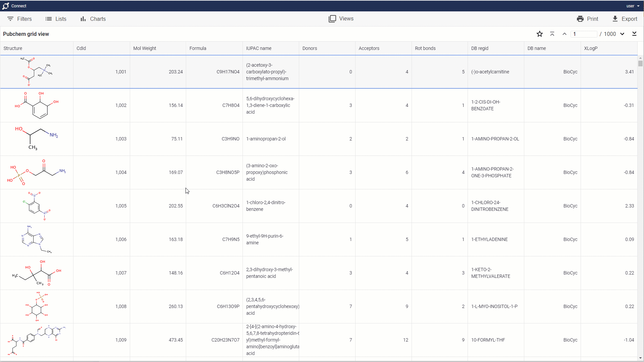
Task: Open the Views selector
Action: click(x=341, y=19)
